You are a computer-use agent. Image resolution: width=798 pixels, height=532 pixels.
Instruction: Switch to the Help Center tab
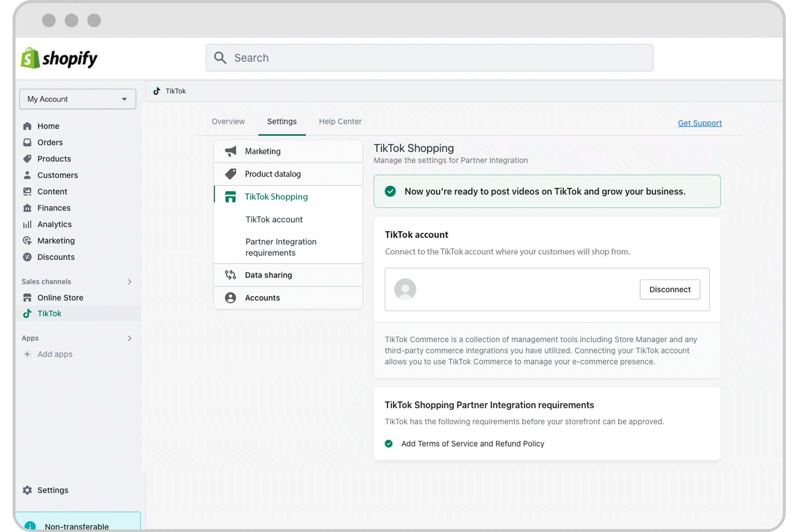pyautogui.click(x=340, y=121)
